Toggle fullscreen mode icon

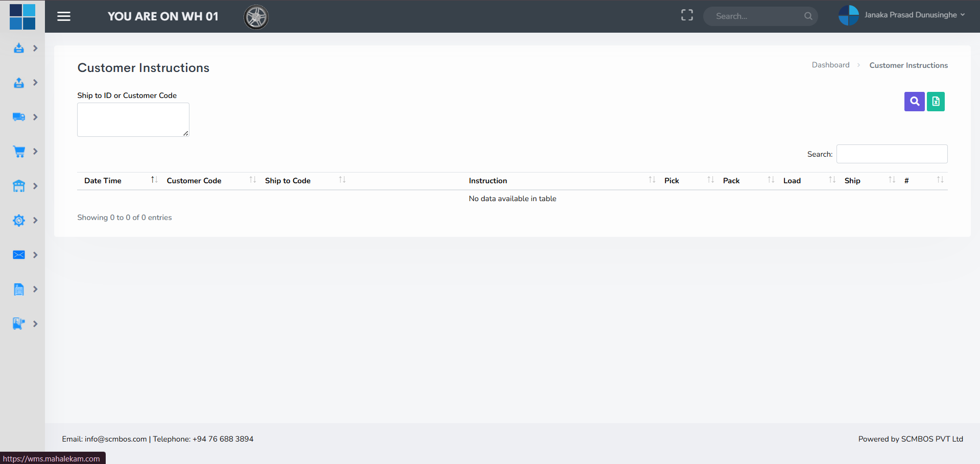coord(687,15)
